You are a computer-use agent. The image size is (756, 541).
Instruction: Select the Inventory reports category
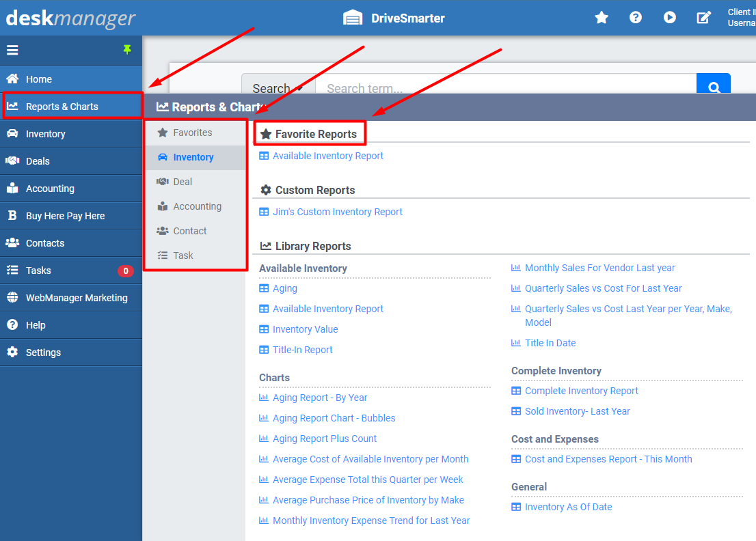coord(195,158)
